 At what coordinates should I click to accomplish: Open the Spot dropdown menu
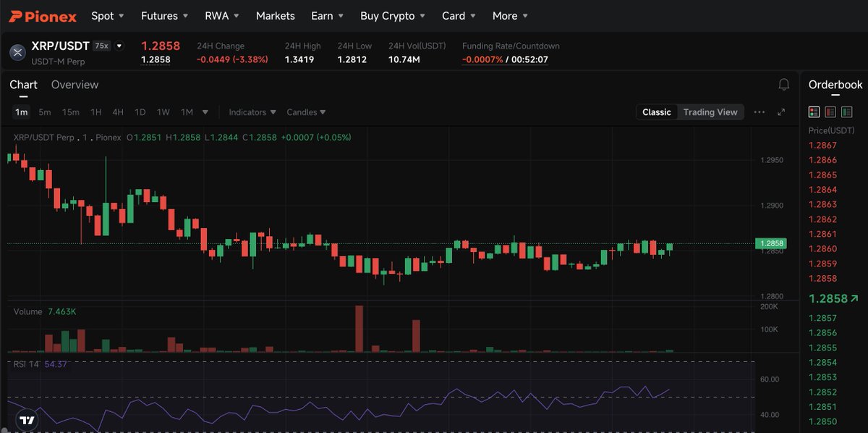pos(108,15)
